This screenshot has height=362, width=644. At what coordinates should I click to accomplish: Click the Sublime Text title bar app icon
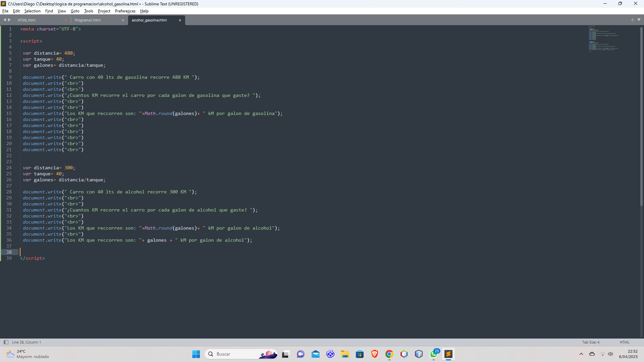pos(4,4)
